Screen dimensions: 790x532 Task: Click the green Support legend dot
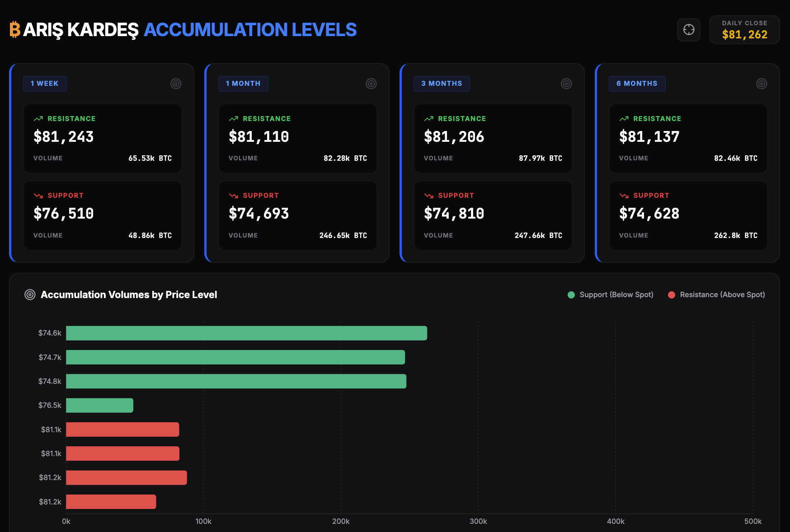pos(571,295)
